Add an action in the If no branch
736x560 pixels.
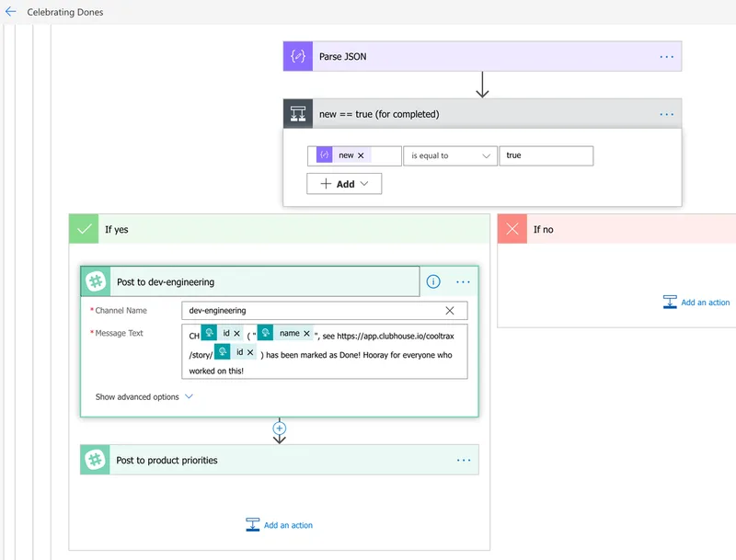click(696, 302)
